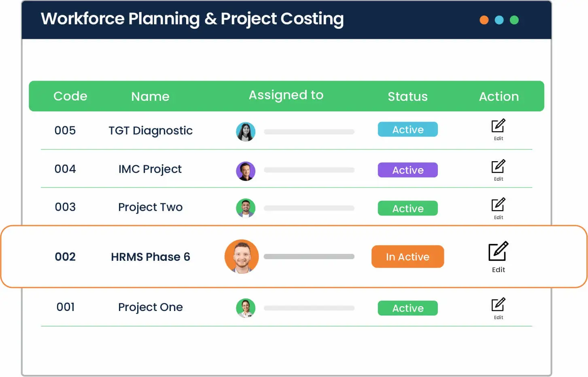Click the orange dot in the title bar
Screen dimensions: 588x377
[484, 20]
